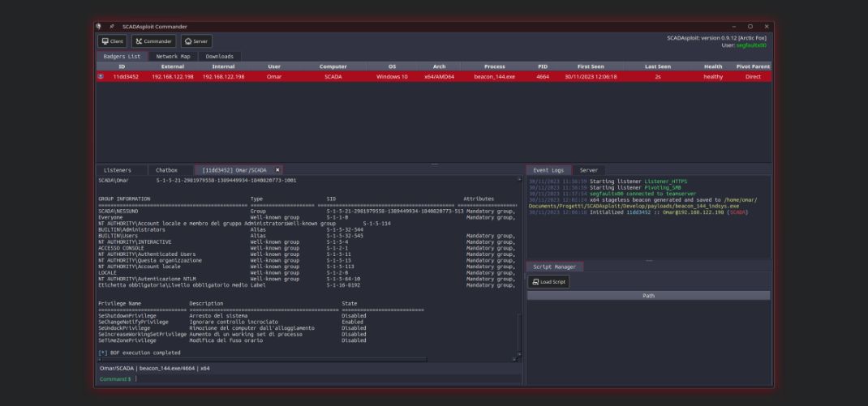Sort by the PID column header
Viewport: 868px width, 406px height.
coord(543,66)
